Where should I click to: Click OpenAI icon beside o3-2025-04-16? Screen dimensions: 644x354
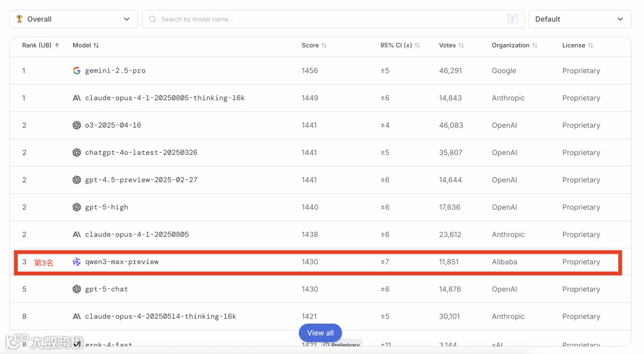pos(76,125)
